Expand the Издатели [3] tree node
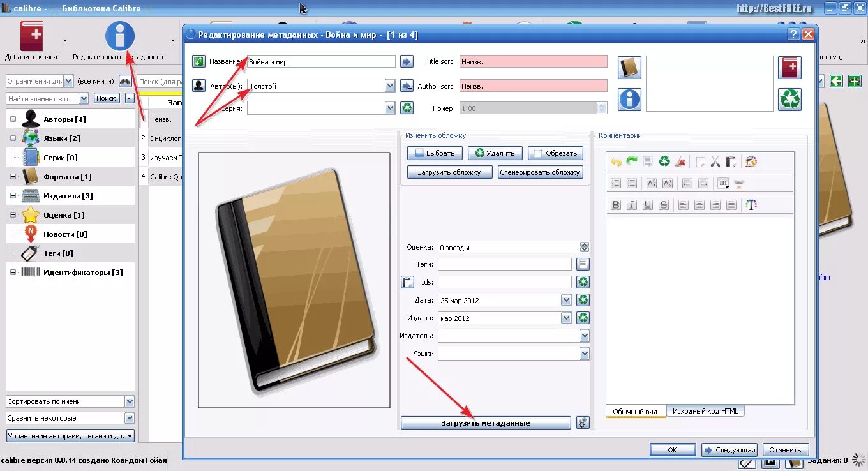This screenshot has width=868, height=471. [13, 196]
